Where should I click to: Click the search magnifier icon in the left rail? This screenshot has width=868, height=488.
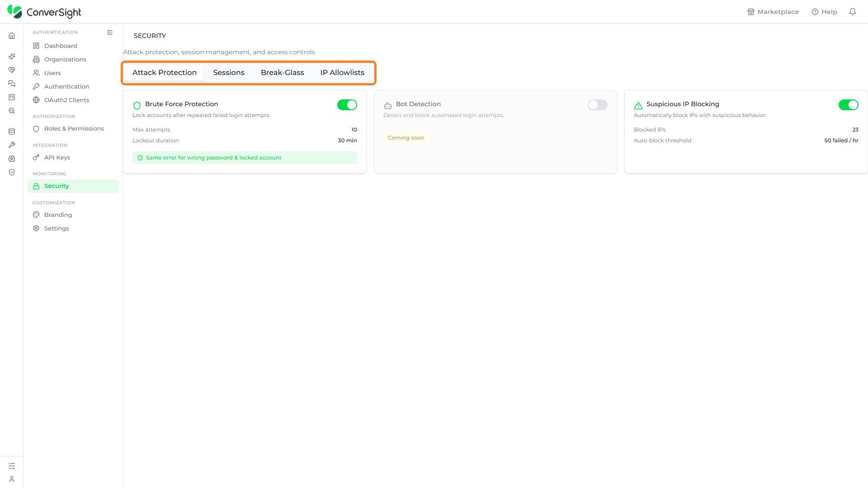[x=12, y=111]
